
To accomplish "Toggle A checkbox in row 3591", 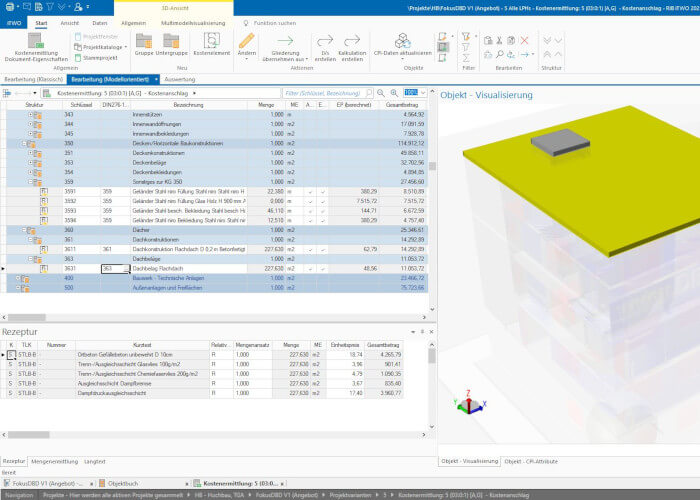I will point(310,192).
